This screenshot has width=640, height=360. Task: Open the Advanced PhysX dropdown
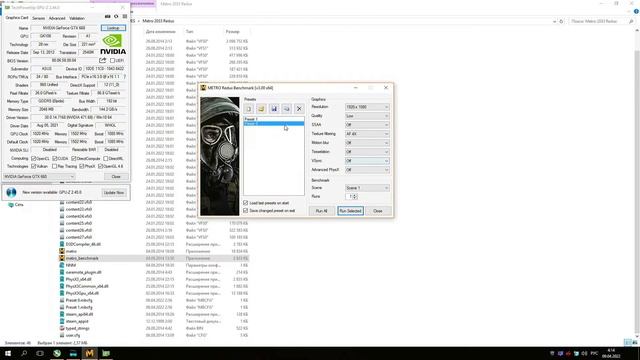click(367, 170)
